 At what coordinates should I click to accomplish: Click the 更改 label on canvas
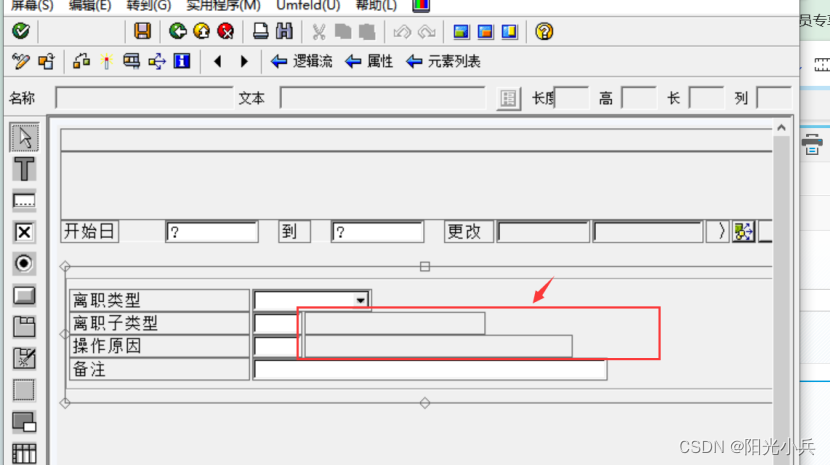[x=468, y=231]
